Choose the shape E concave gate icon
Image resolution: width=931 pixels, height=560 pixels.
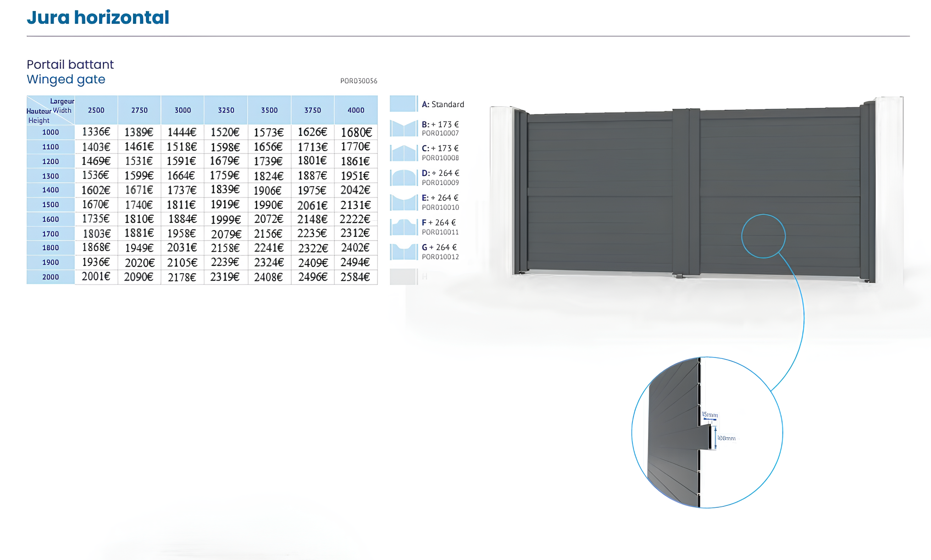[x=403, y=202]
